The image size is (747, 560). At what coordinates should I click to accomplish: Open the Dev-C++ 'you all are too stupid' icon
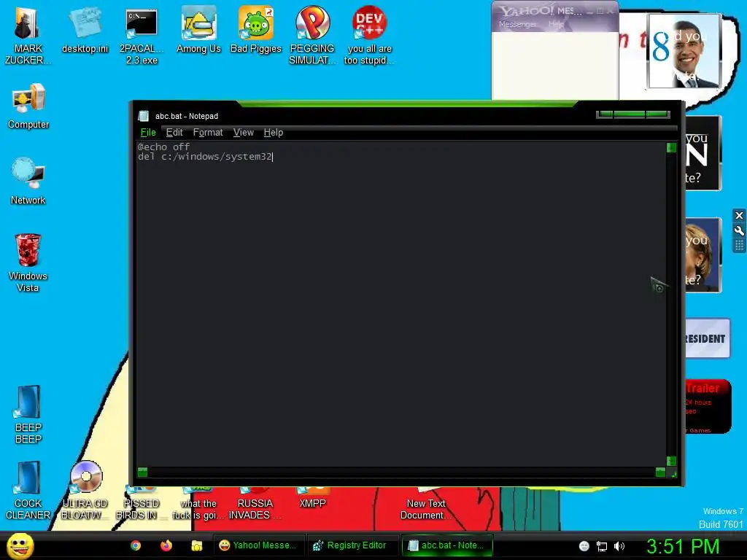click(369, 34)
